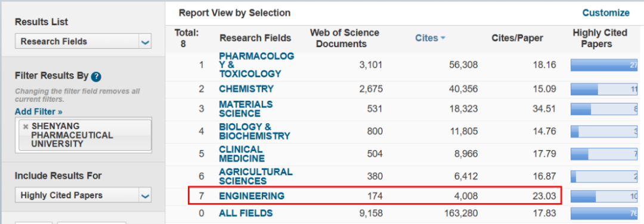The width and height of the screenshot is (644, 224).
Task: Open the PHARMACOLOGY & TOXICOLOGY field link
Action: [x=256, y=65]
